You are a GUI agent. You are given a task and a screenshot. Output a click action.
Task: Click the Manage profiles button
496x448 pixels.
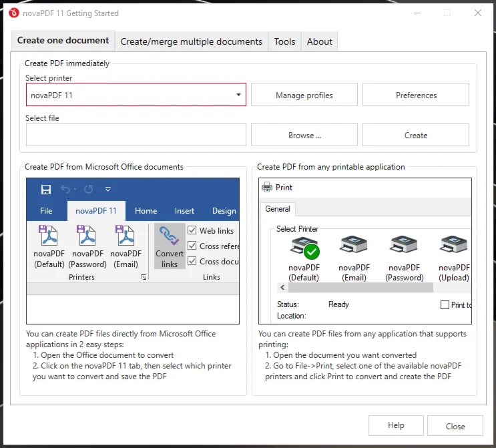click(x=304, y=95)
